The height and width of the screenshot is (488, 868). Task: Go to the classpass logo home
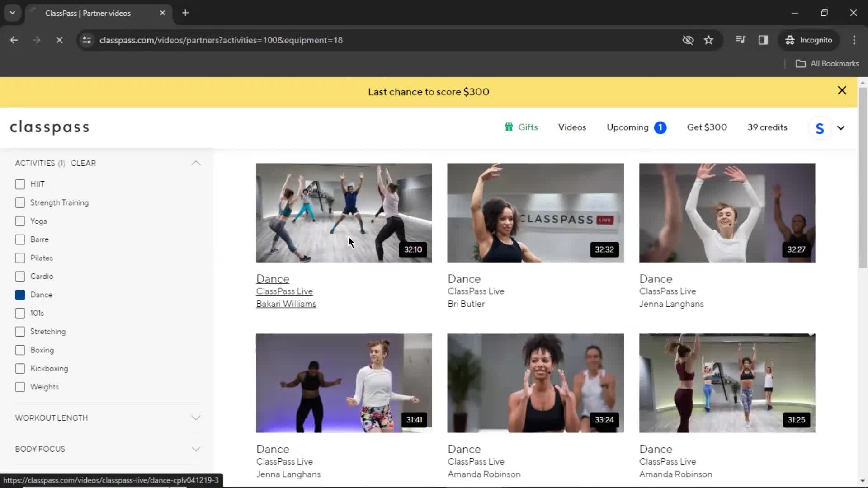coord(50,127)
